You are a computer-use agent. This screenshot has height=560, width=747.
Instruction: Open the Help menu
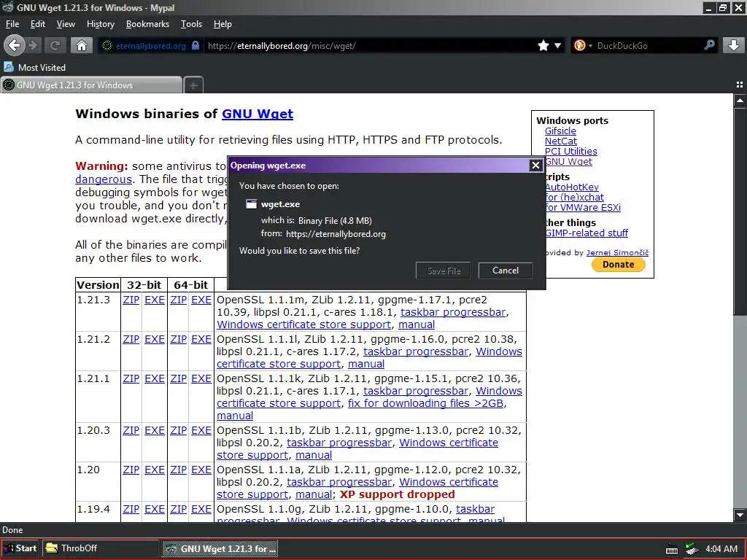(x=222, y=24)
